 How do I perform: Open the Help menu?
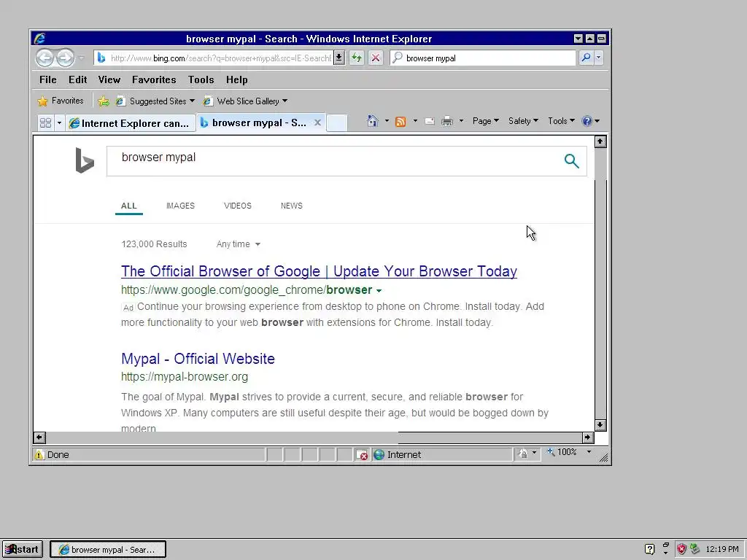[237, 79]
